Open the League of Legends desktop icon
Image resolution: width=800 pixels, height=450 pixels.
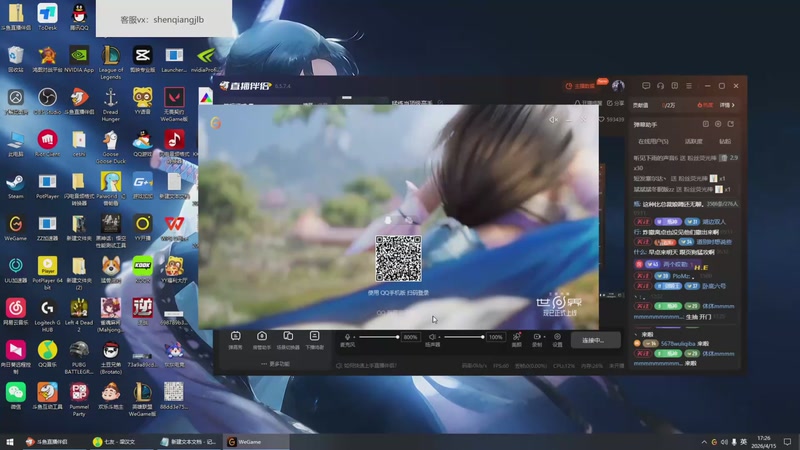(110, 62)
